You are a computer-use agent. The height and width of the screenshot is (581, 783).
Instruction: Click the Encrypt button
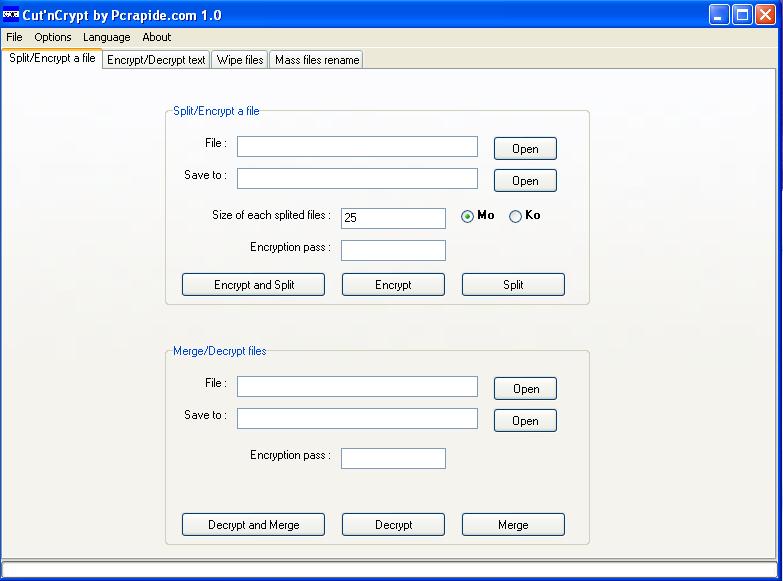pos(393,284)
